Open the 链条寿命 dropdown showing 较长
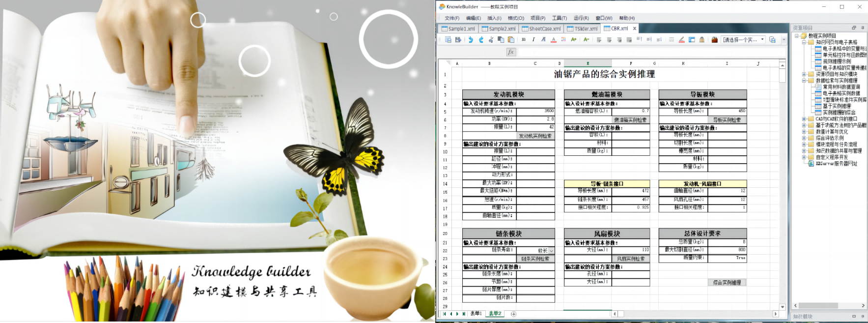The width and height of the screenshot is (868, 323). point(551,251)
